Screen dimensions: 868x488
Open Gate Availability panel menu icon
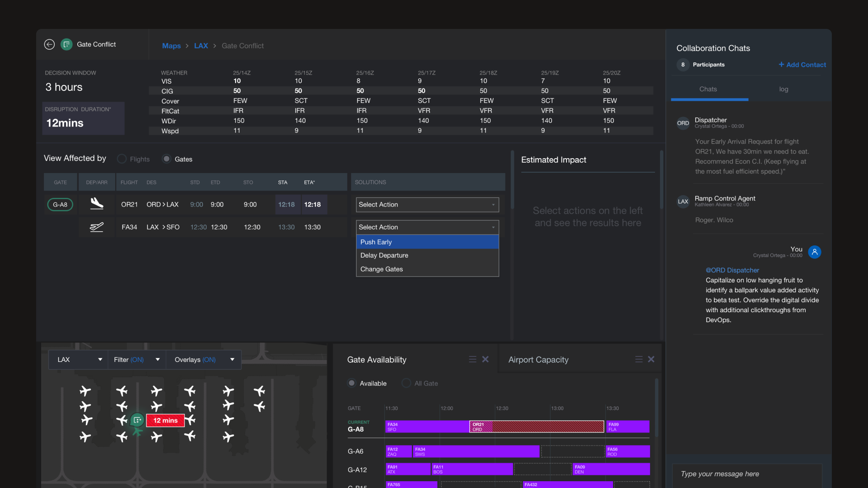click(472, 359)
